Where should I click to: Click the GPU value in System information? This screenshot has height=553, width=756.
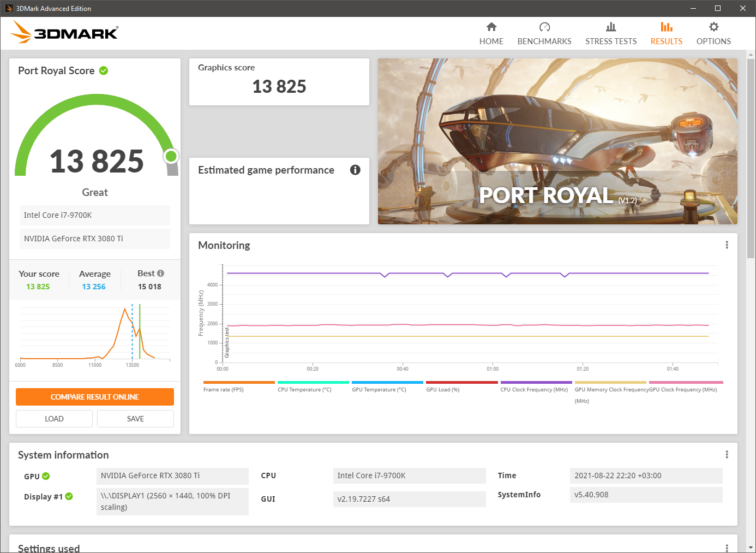tap(172, 476)
